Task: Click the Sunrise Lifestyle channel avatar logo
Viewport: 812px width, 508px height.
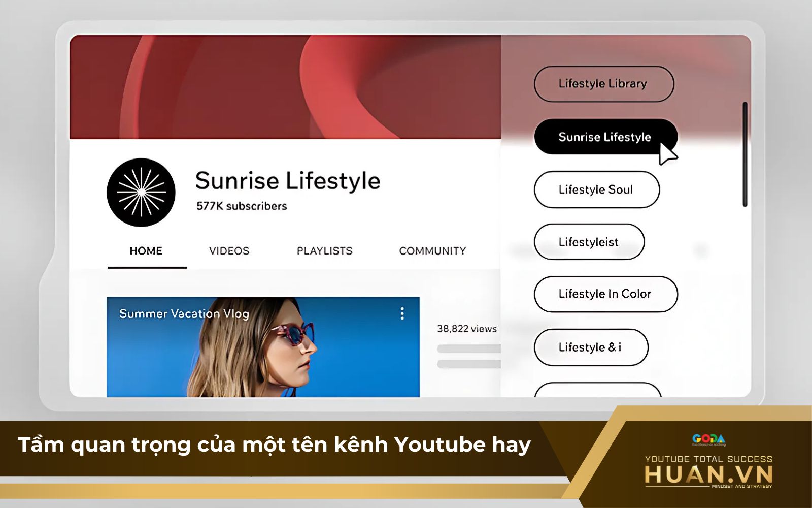Action: point(141,193)
